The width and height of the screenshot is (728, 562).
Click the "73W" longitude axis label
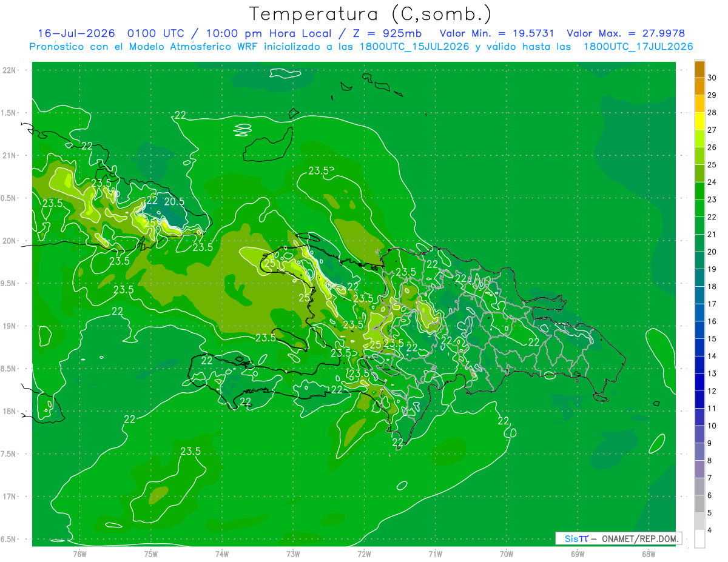point(292,554)
